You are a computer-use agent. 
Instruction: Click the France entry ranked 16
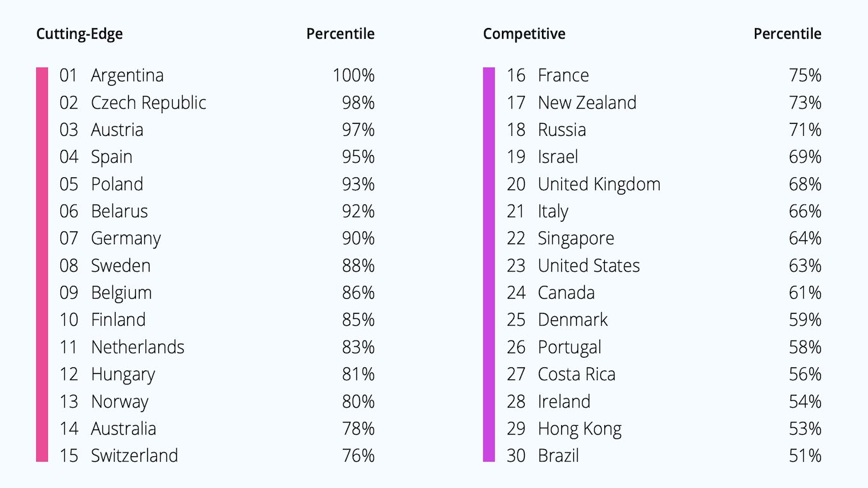pos(664,75)
